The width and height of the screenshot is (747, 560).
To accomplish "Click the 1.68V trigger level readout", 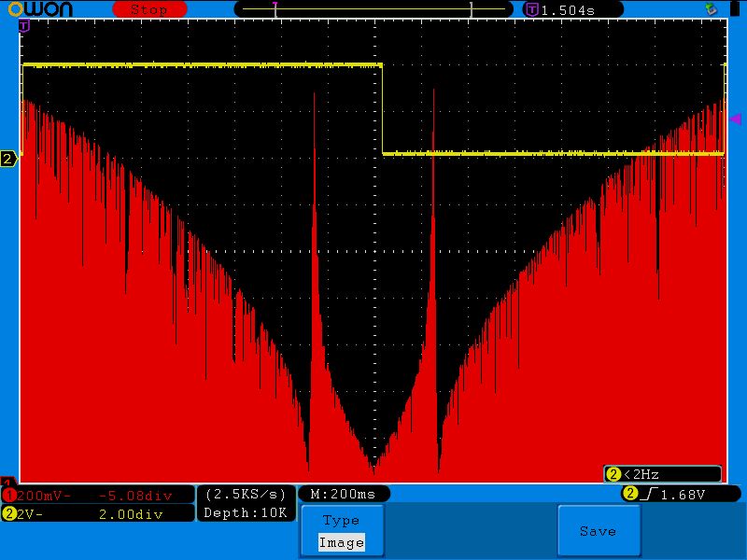I will (683, 495).
